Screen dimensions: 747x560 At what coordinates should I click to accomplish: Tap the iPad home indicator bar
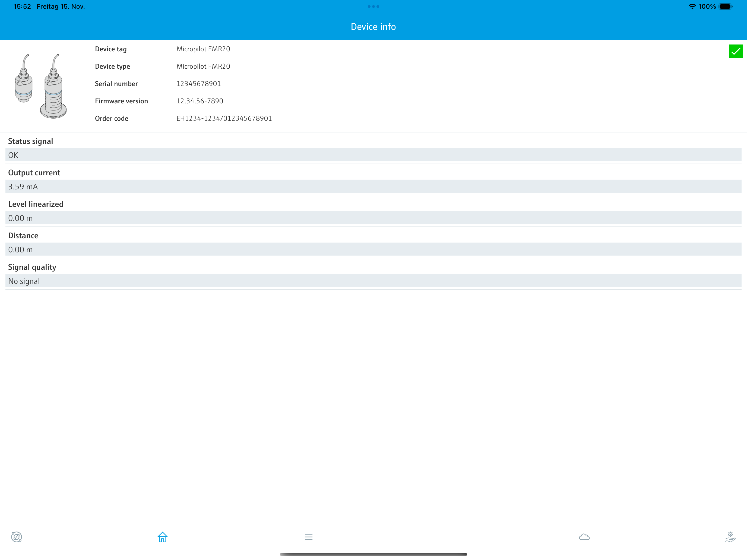pos(373,554)
